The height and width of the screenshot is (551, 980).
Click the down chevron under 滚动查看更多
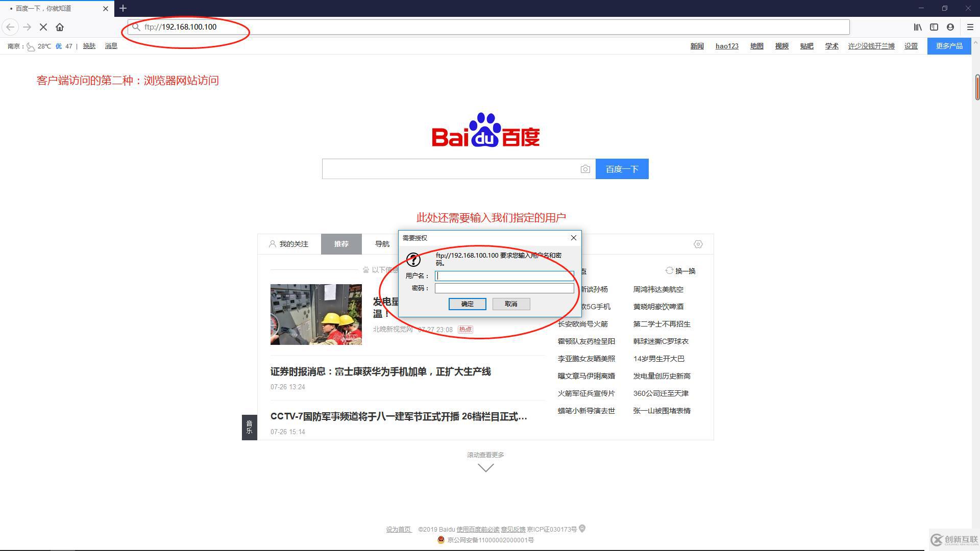pyautogui.click(x=485, y=468)
